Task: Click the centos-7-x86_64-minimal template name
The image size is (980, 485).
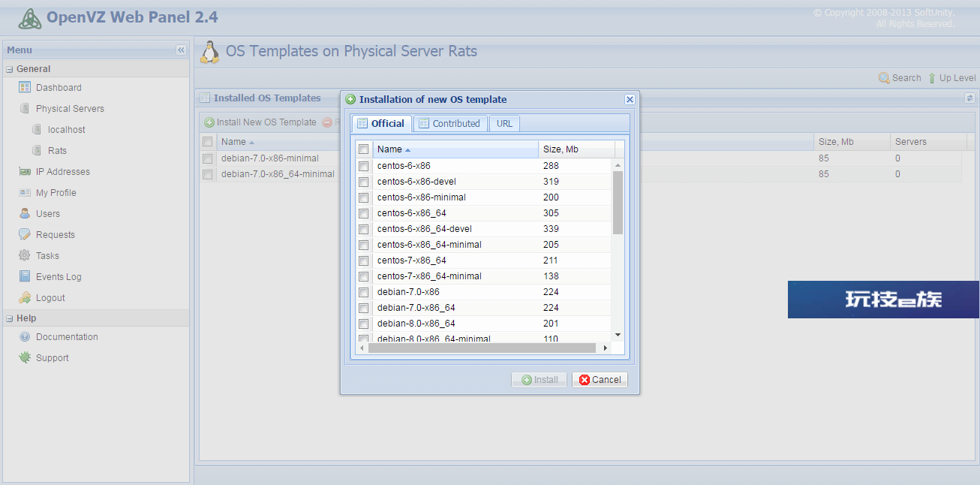Action: point(429,276)
